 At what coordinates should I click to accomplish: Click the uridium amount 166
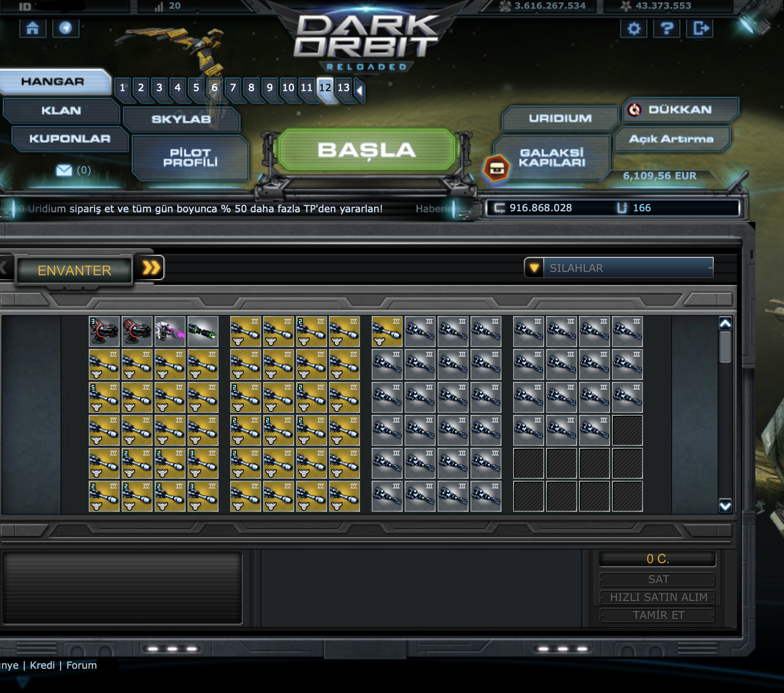click(642, 208)
